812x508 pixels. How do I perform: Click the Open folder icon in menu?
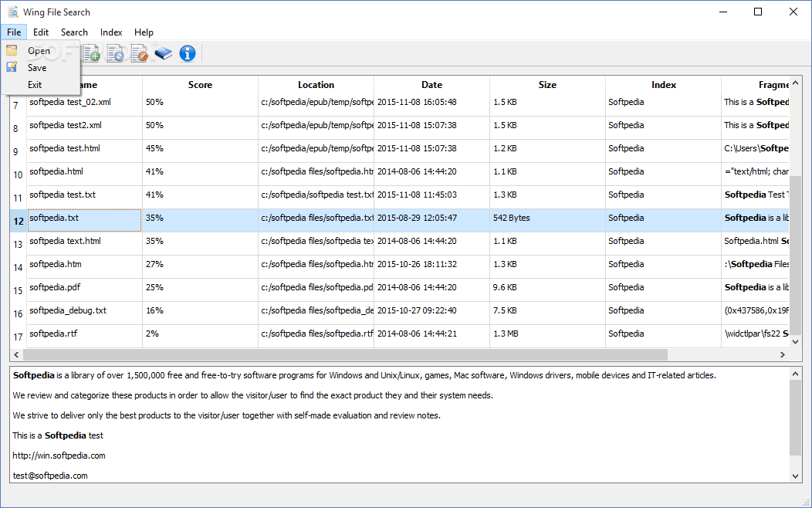12,50
